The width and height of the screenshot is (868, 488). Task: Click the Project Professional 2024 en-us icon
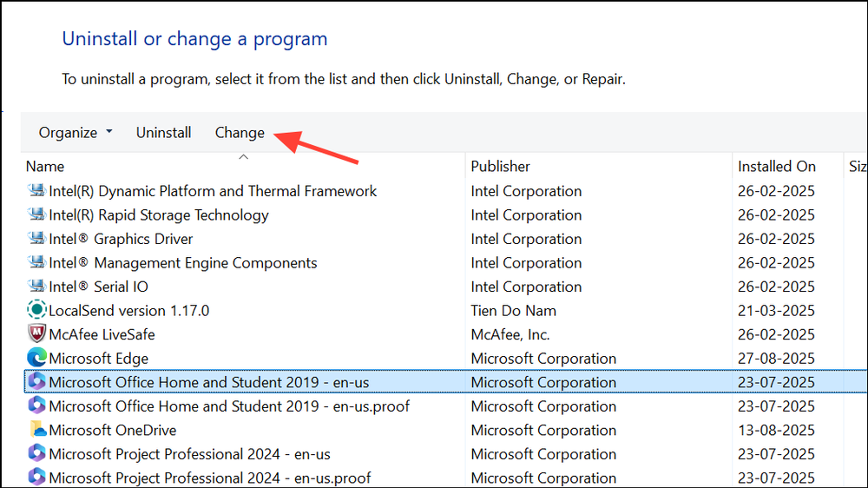click(x=36, y=453)
